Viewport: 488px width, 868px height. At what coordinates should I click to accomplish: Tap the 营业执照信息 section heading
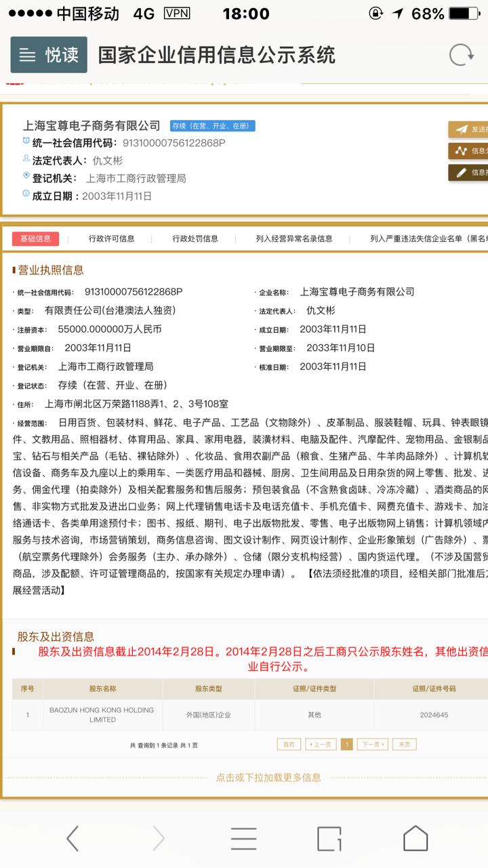(x=51, y=270)
